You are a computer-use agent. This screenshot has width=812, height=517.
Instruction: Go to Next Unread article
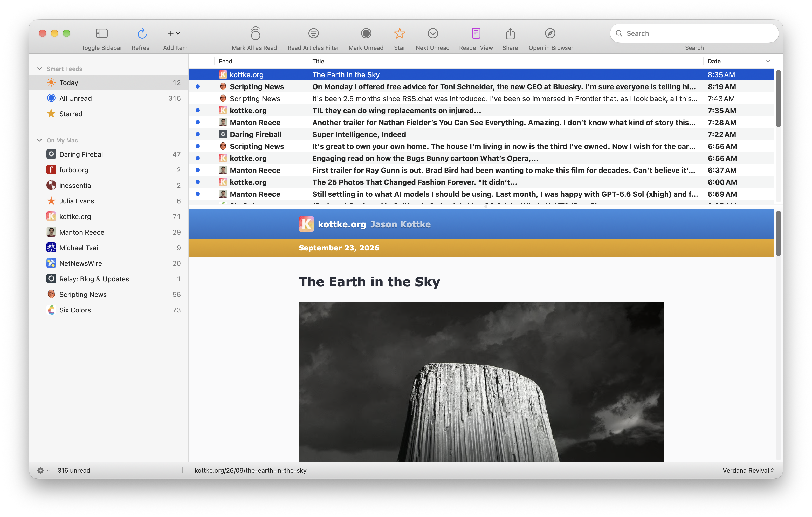pyautogui.click(x=433, y=33)
